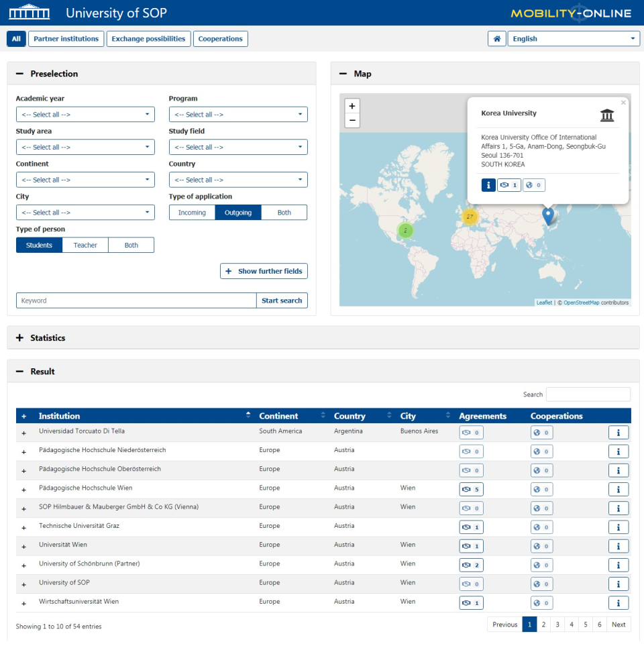
Task: Select Both for type of application
Action: coord(284,212)
